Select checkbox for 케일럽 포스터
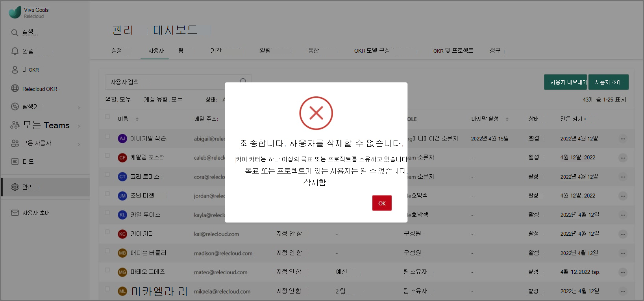The image size is (644, 301). tap(107, 156)
